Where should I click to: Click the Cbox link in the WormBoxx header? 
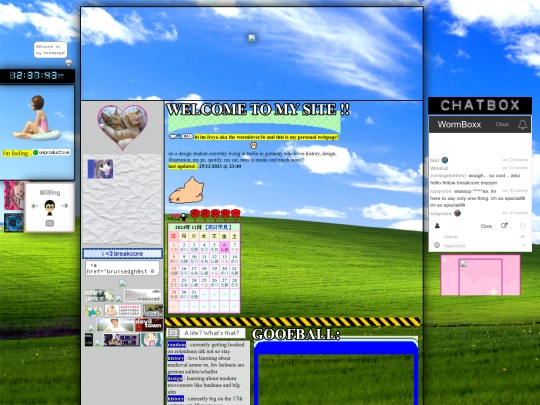(502, 124)
